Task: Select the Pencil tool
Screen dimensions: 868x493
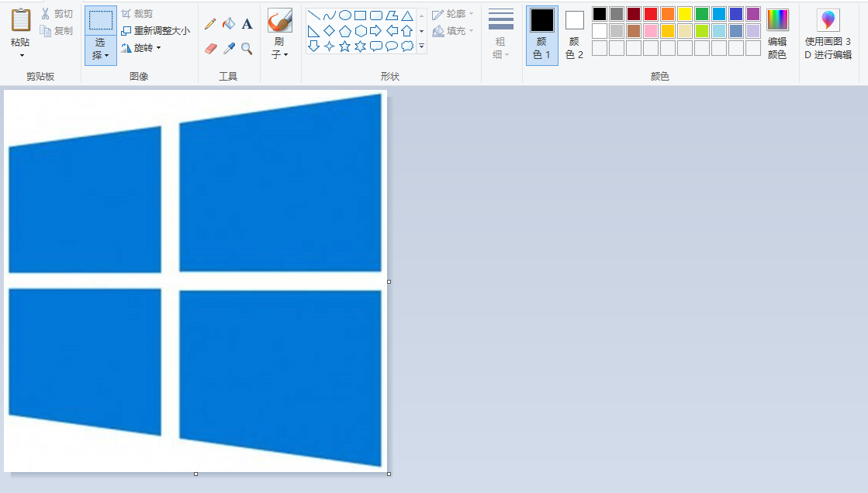Action: click(x=210, y=24)
